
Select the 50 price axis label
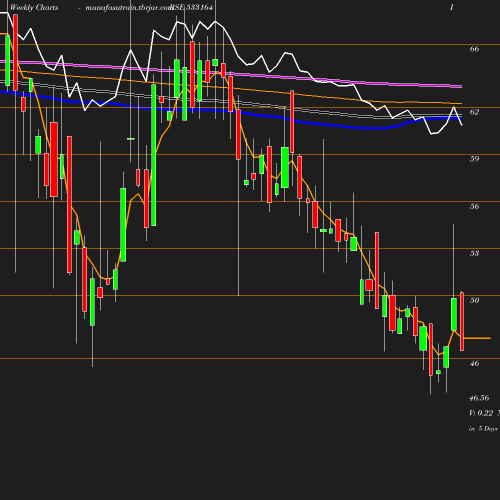(x=474, y=300)
